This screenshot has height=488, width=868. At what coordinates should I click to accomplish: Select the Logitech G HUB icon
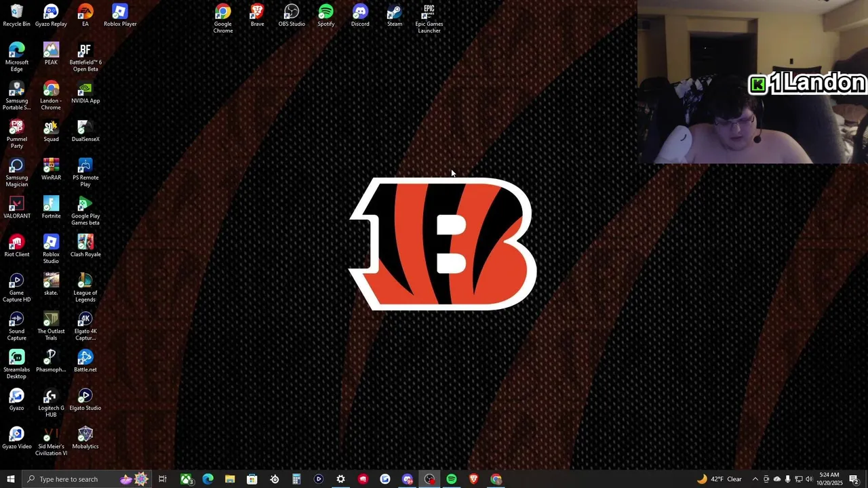tap(51, 404)
